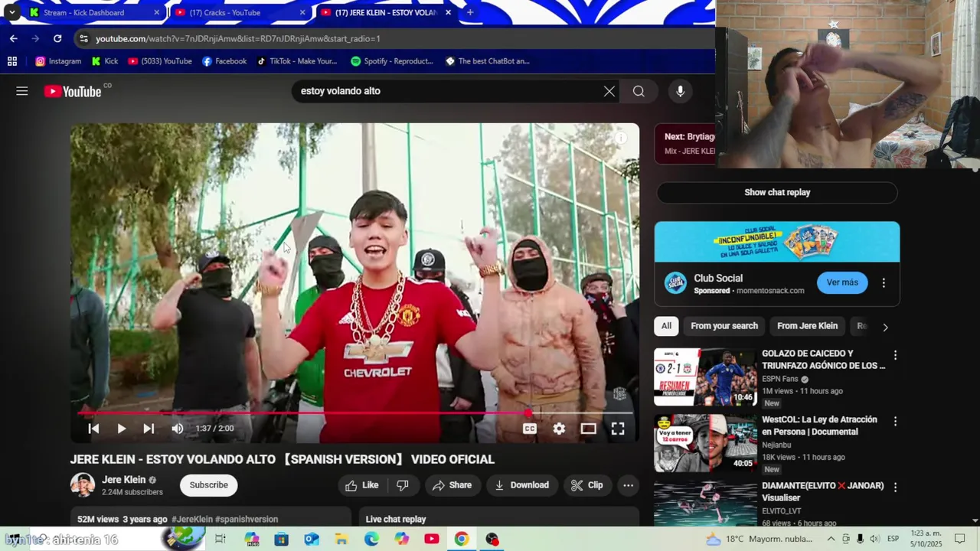Open the Chrome apps grid shortcut

coord(11,61)
